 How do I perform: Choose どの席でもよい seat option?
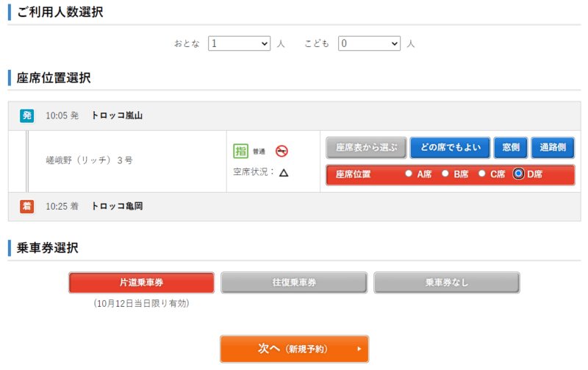click(x=450, y=147)
